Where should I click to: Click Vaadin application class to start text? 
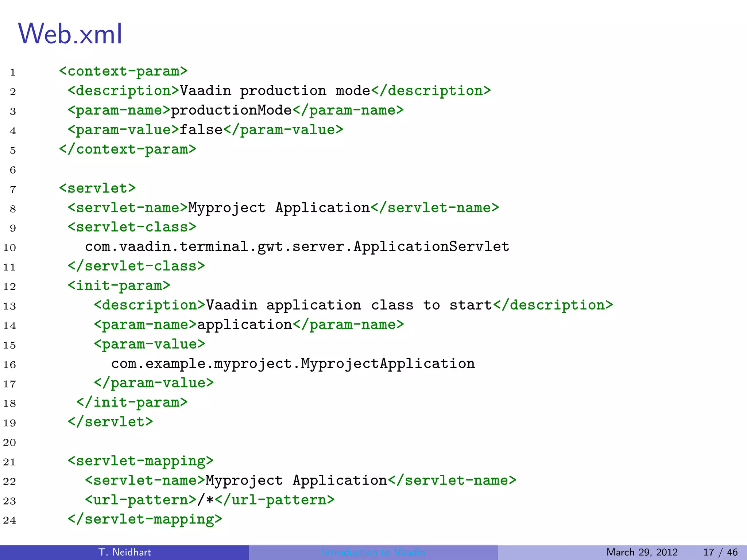click(x=349, y=305)
